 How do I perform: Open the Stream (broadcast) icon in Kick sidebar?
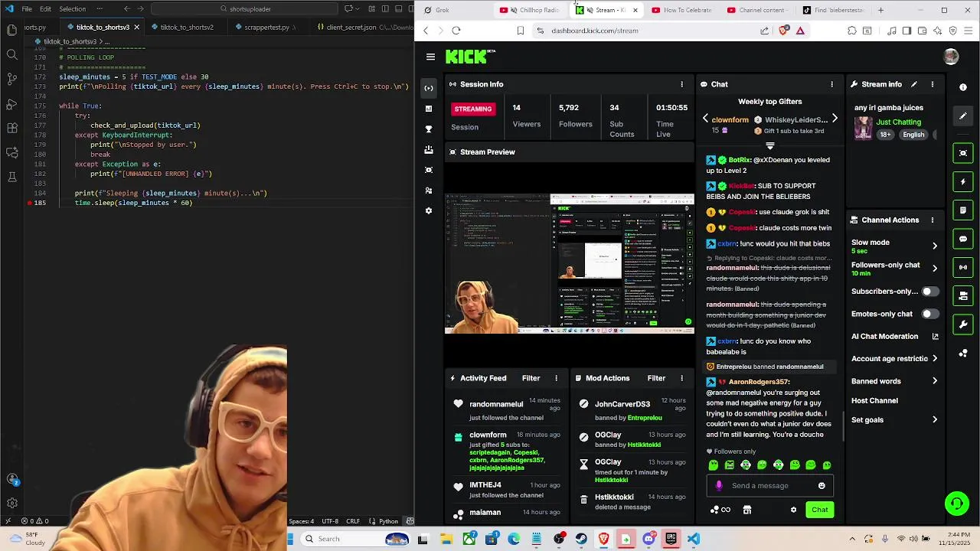pos(429,88)
